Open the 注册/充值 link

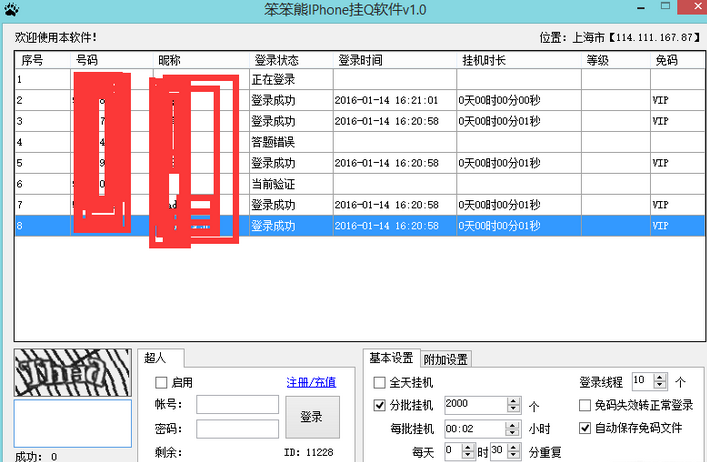click(x=311, y=383)
